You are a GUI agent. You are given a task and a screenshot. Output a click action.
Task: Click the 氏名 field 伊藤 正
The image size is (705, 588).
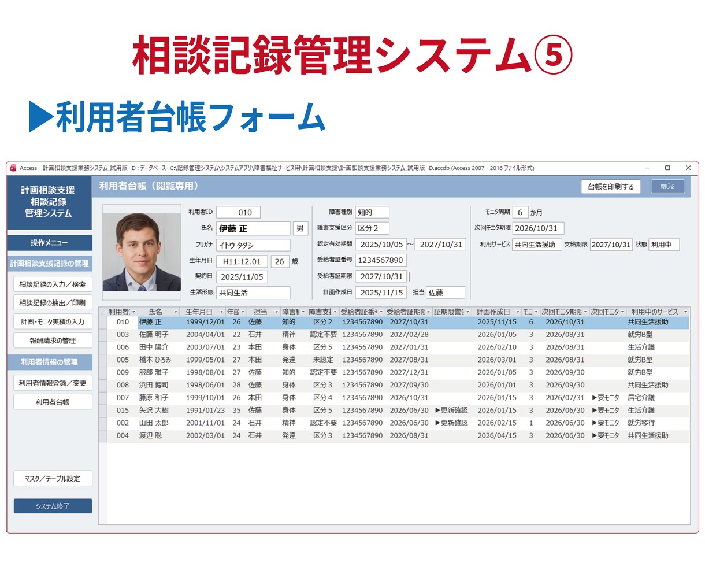253,228
